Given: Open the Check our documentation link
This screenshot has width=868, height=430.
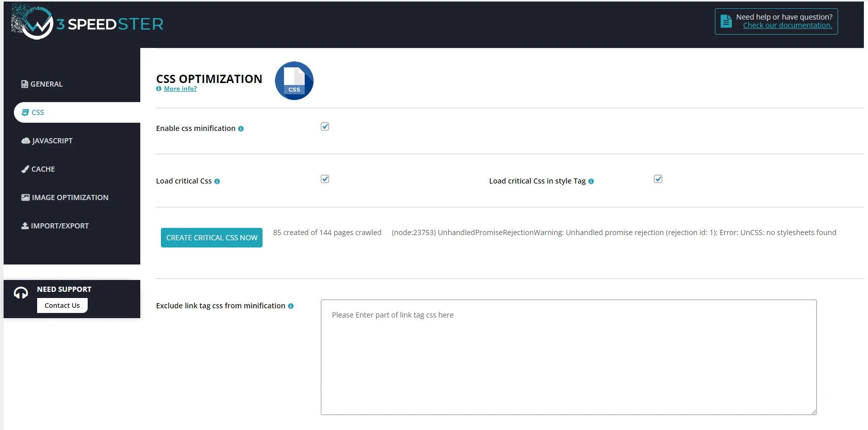Looking at the screenshot, I should 787,25.
